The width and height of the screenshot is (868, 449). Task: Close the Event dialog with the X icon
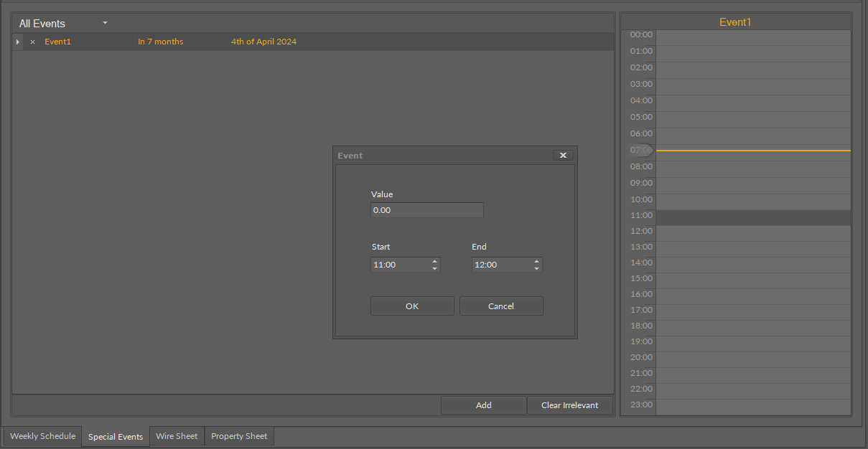tap(563, 154)
